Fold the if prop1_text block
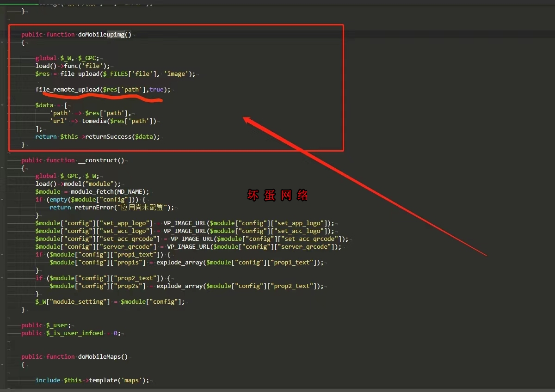Screen dimensions: 555x392 tap(2, 254)
